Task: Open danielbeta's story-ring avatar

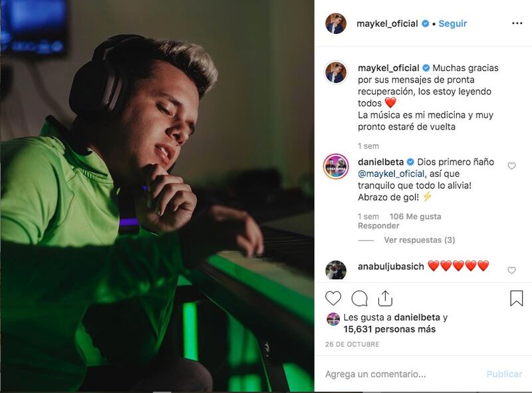Action: click(x=336, y=166)
